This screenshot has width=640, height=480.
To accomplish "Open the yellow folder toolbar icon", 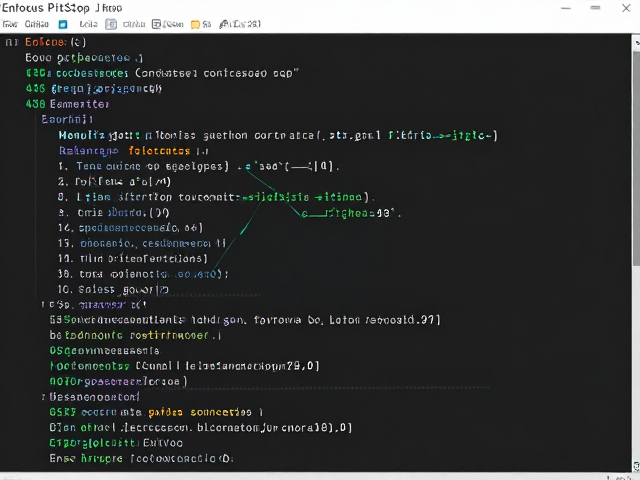I will [x=196, y=24].
